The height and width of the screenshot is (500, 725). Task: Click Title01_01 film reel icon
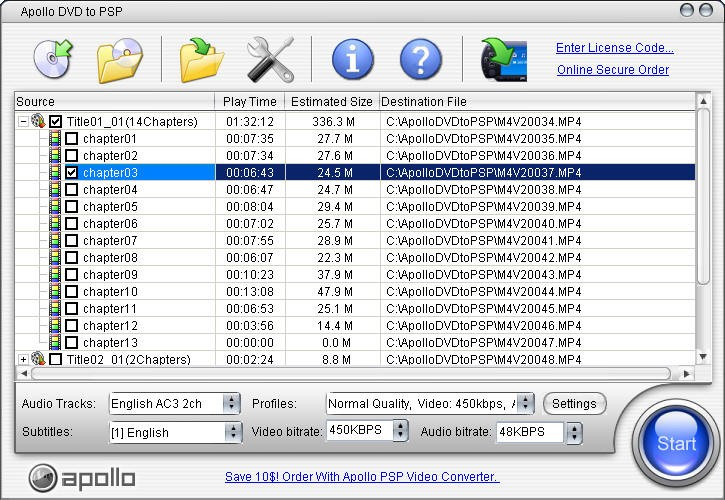pos(38,121)
